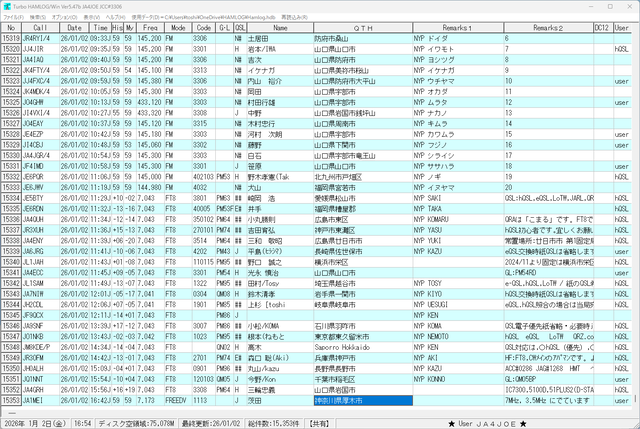This screenshot has width=640, height=429.
Task: Click the No column header
Action: tap(11, 28)
